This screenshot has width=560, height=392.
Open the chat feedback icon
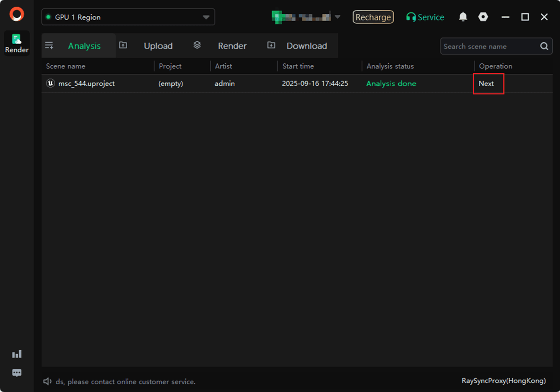tap(17, 373)
